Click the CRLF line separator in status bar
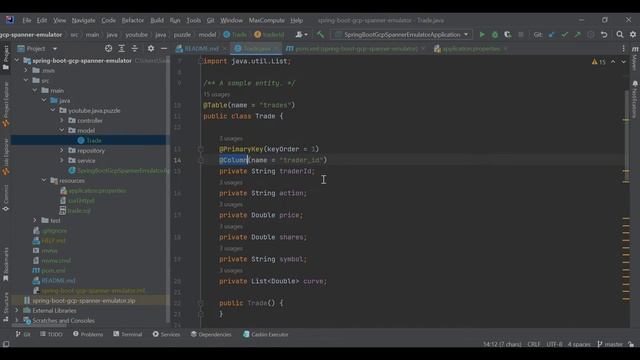Image resolution: width=640 pixels, height=360 pixels. (533, 344)
